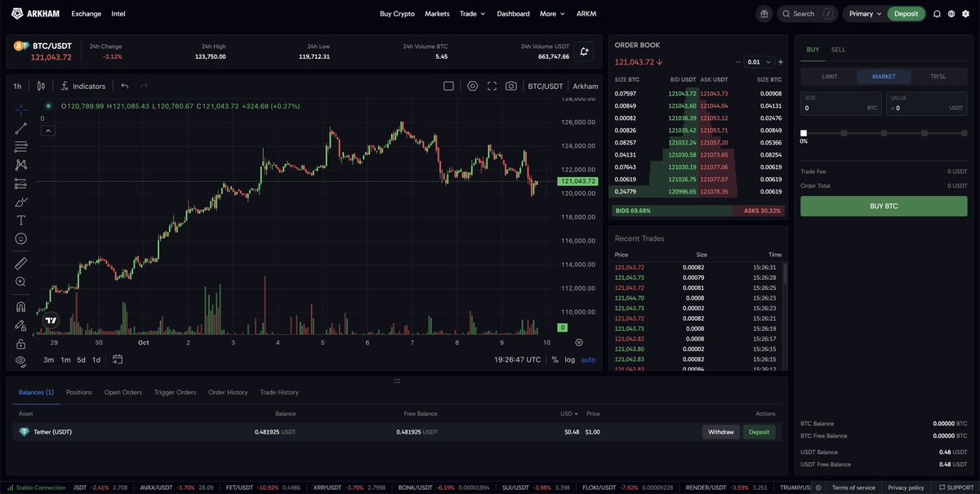The image size is (980, 494).
Task: Enter fullscreen chart mode
Action: [x=492, y=86]
